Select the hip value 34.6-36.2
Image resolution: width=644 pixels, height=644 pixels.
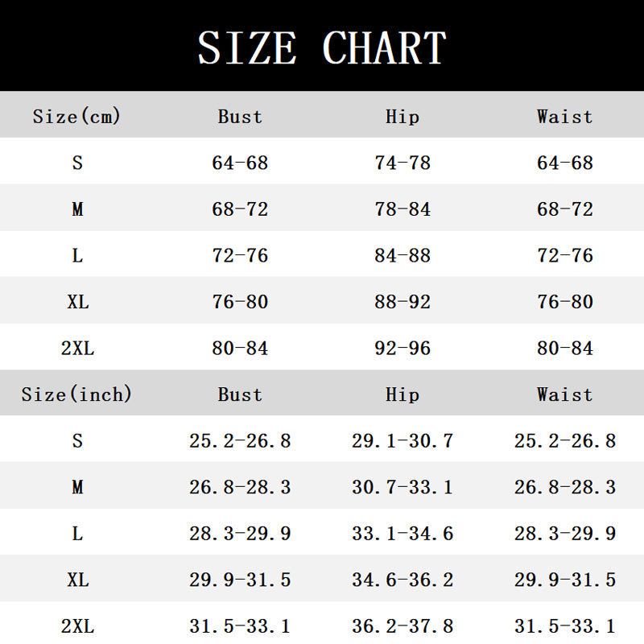[x=402, y=580]
